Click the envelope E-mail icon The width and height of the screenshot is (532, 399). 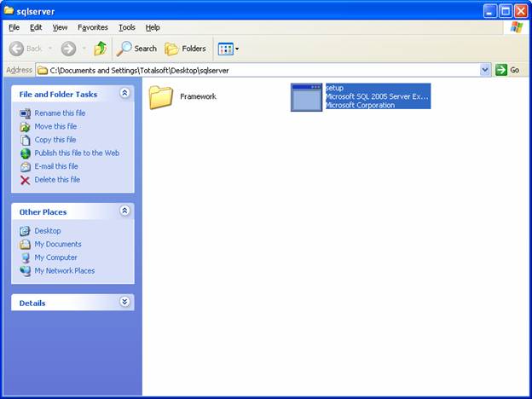(x=25, y=166)
